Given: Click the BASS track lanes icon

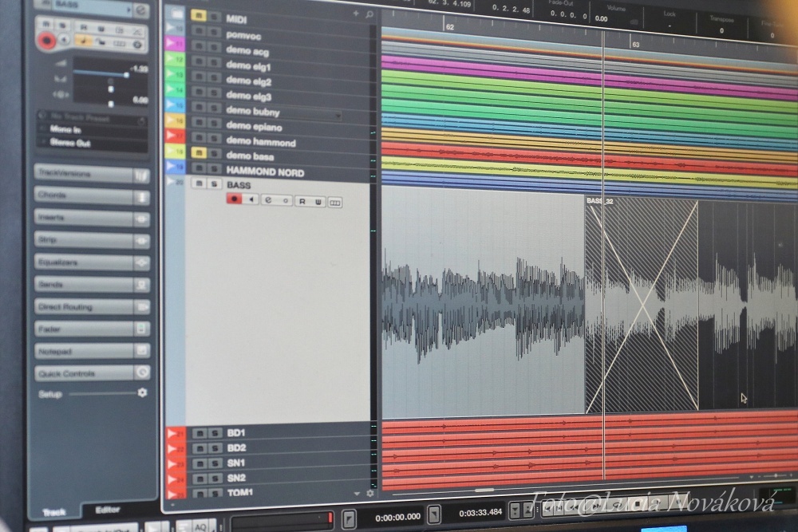Looking at the screenshot, I should [334, 203].
